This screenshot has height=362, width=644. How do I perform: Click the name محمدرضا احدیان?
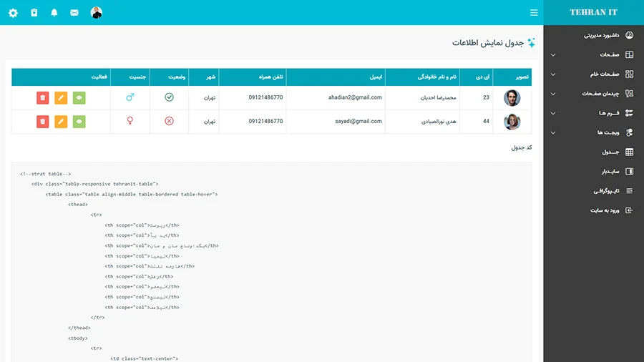pyautogui.click(x=438, y=98)
